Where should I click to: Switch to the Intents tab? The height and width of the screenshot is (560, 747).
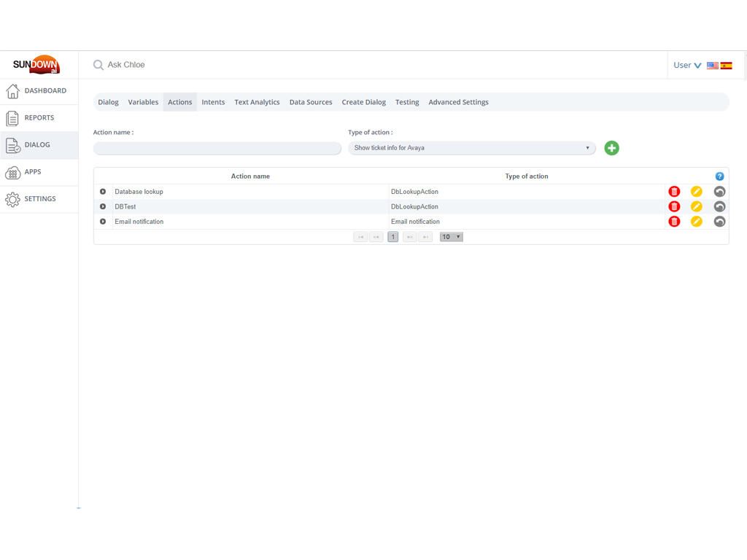pyautogui.click(x=213, y=102)
